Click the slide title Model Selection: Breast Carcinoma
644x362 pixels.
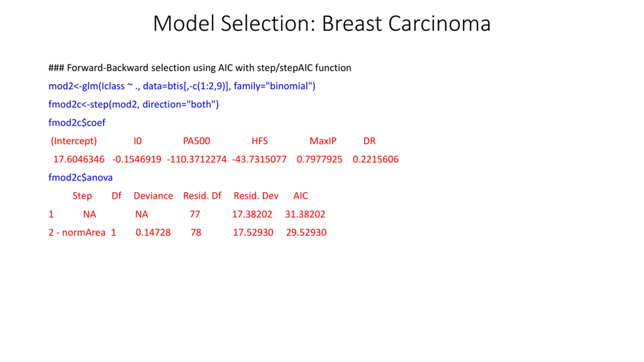322,23
